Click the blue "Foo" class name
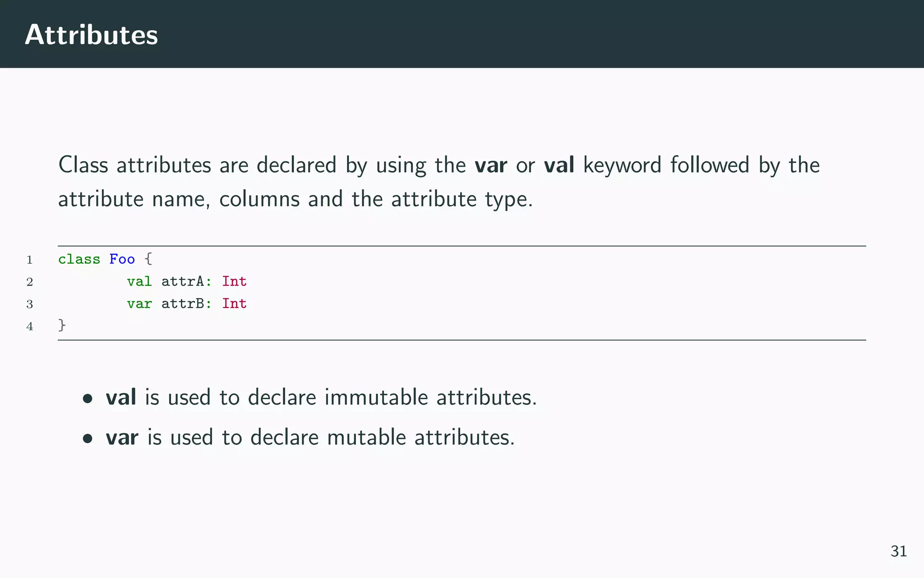This screenshot has width=924, height=578. point(122,259)
